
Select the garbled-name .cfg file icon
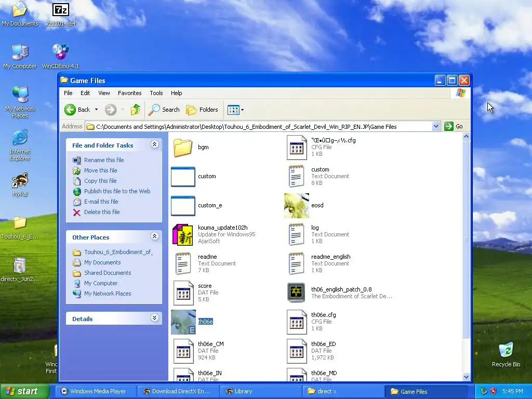tap(297, 147)
